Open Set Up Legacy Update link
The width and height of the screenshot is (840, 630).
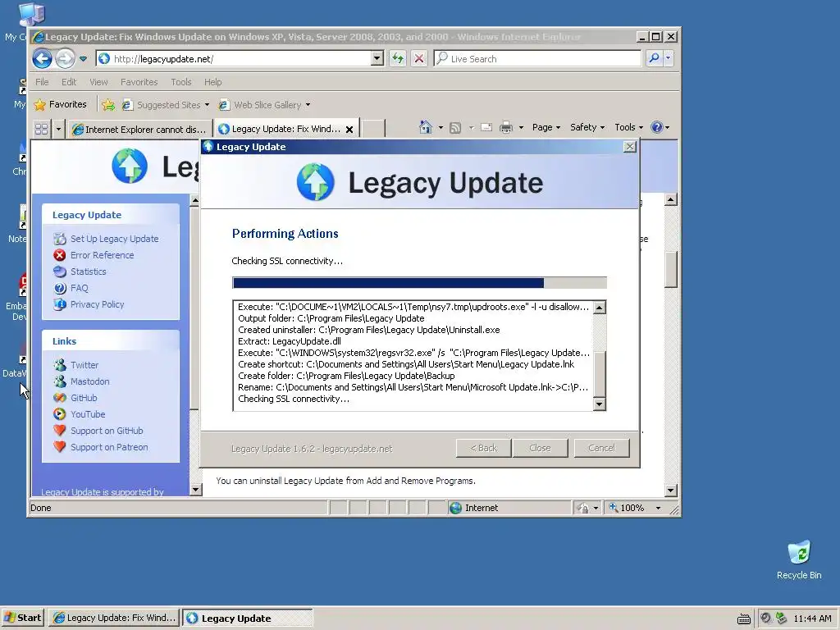coord(114,239)
